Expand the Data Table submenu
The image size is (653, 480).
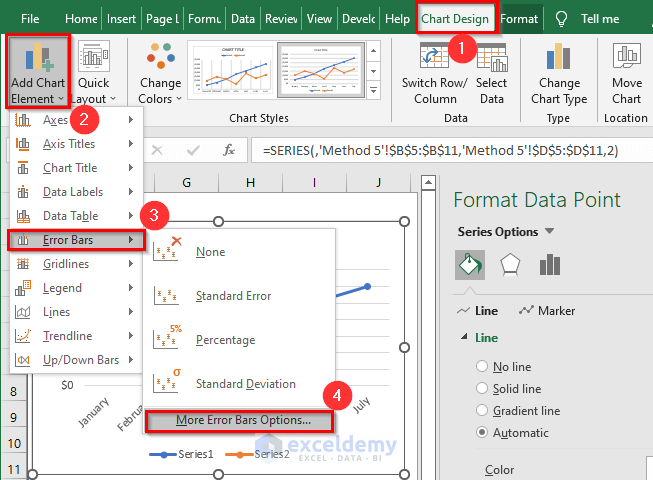coord(76,216)
